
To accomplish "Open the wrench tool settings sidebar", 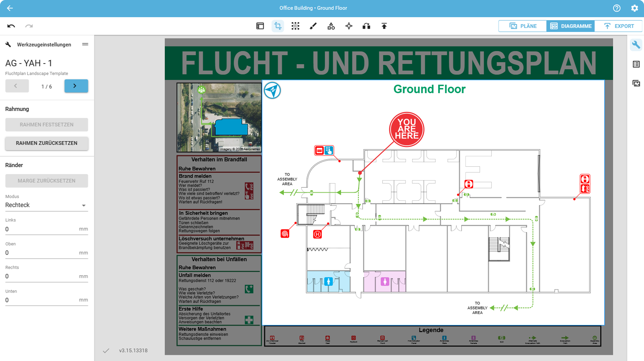I will point(636,45).
